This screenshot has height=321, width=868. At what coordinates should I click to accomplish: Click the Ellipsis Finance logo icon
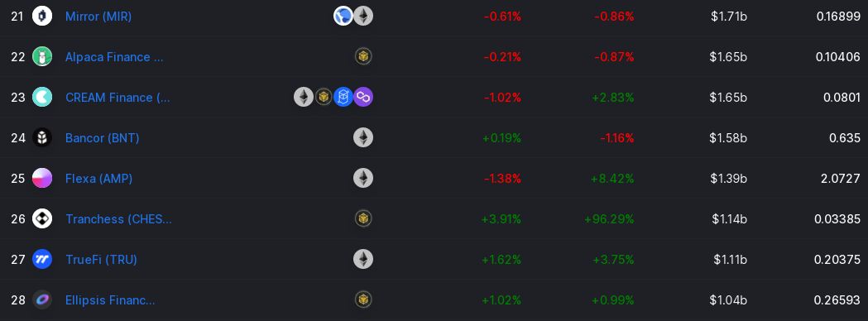(42, 299)
